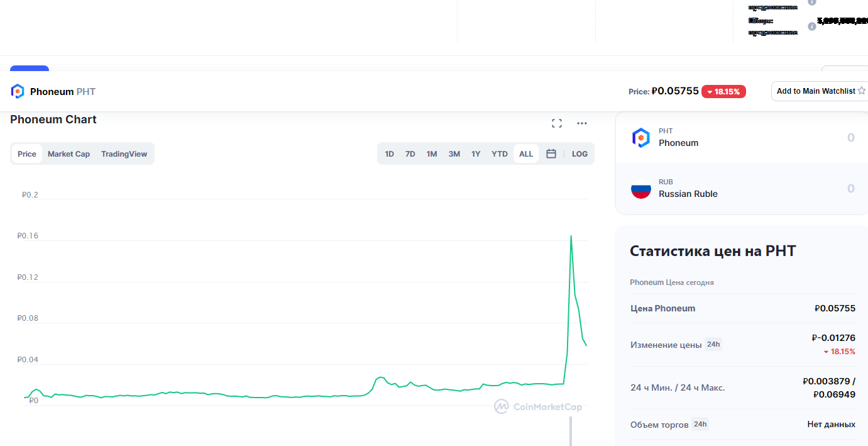This screenshot has height=446, width=868.
Task: Click the 24h badge next to Изменение цены
Action: click(x=713, y=344)
